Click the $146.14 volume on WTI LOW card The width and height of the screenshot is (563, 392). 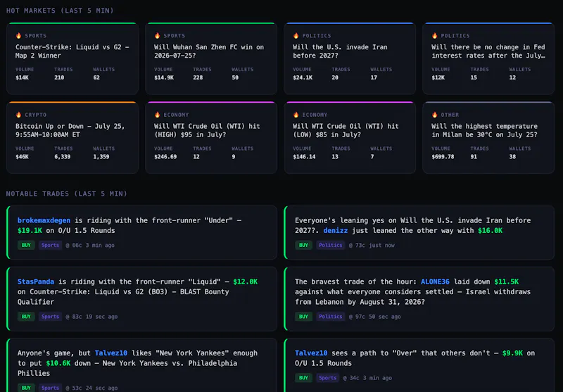click(x=304, y=157)
